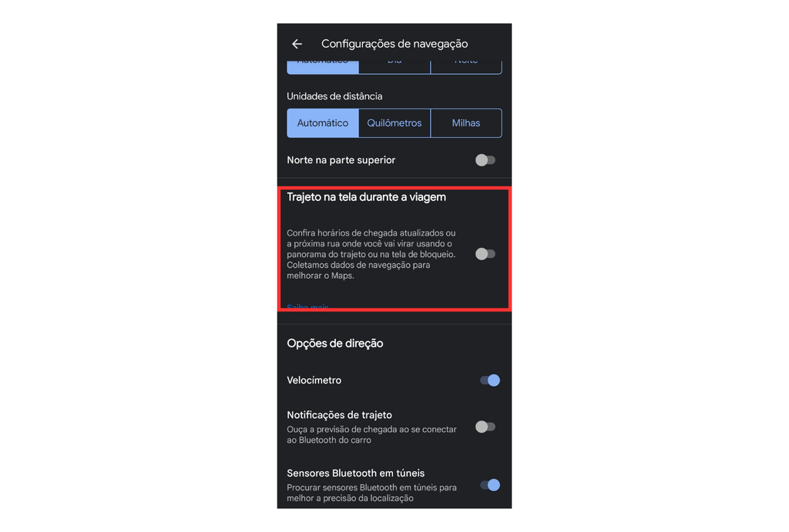Choose the partially hidden Noite theme option
The width and height of the screenshot is (789, 532).
(x=466, y=67)
